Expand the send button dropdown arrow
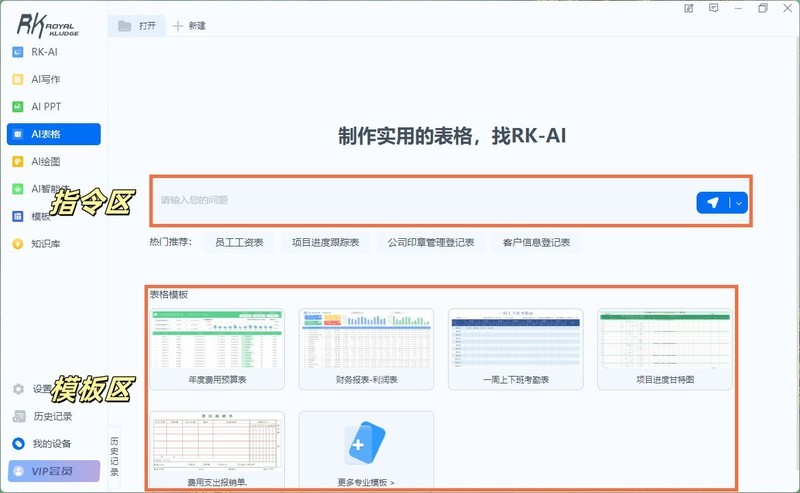 pos(739,203)
